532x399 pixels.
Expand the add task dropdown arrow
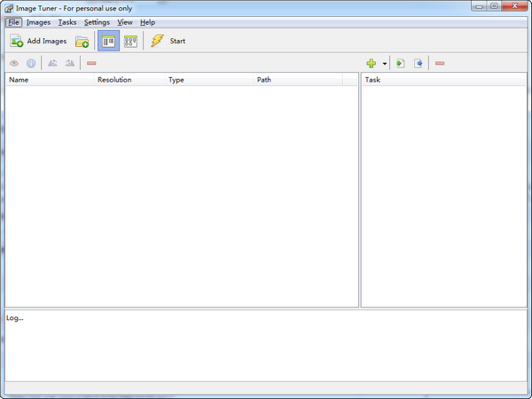[385, 64]
